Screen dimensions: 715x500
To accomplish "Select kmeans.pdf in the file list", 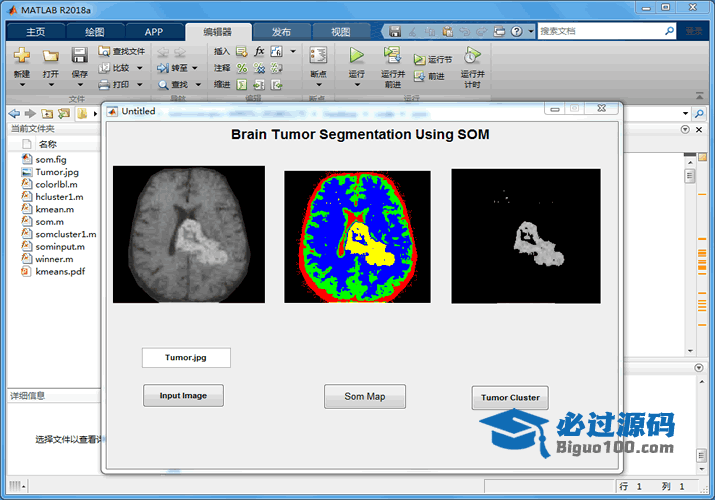I will [60, 272].
